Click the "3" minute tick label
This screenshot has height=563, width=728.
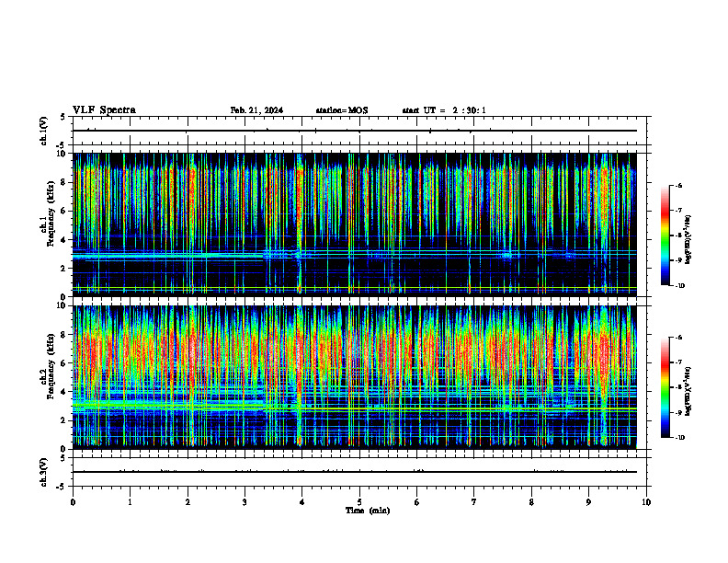click(245, 502)
